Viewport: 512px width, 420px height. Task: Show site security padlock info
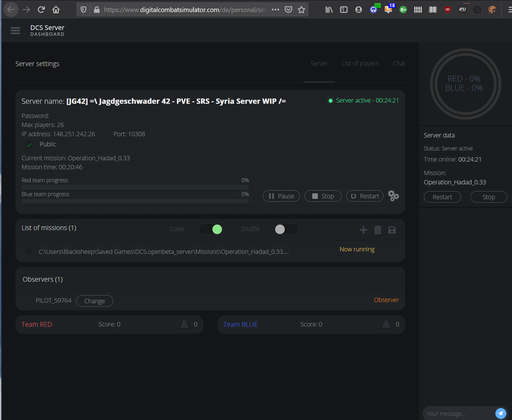tap(97, 10)
